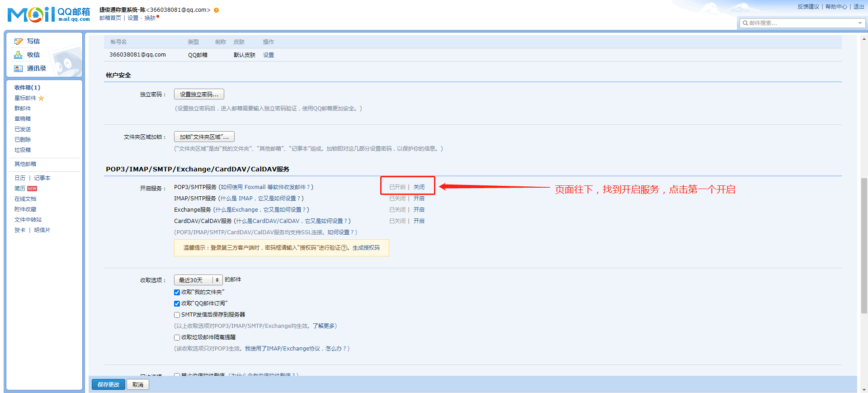Viewport: 868px width, 393px height.
Task: Open the Calendar link in sidebar
Action: tap(20, 178)
